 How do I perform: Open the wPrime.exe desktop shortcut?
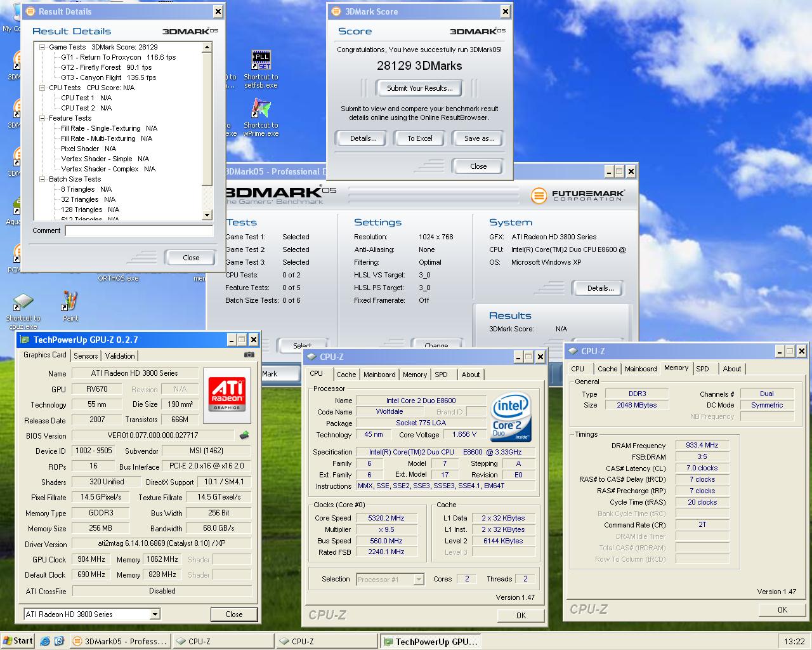pos(261,117)
